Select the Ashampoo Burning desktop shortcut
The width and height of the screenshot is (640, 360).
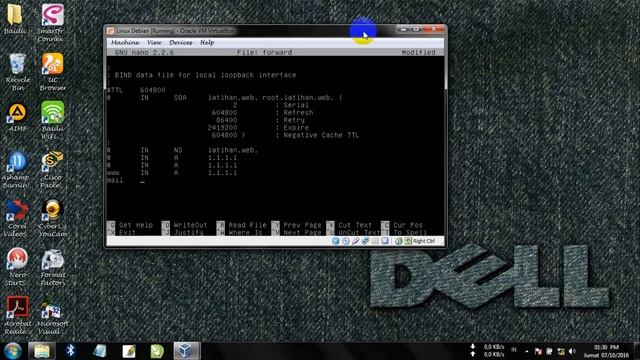pyautogui.click(x=16, y=169)
